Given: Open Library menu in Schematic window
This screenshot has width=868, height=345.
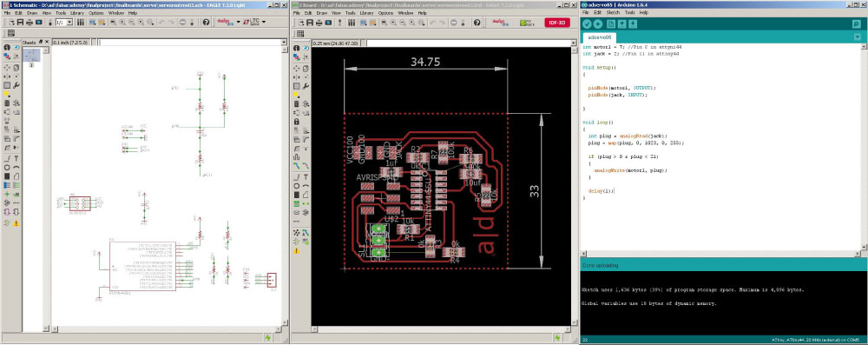Looking at the screenshot, I should coord(77,13).
